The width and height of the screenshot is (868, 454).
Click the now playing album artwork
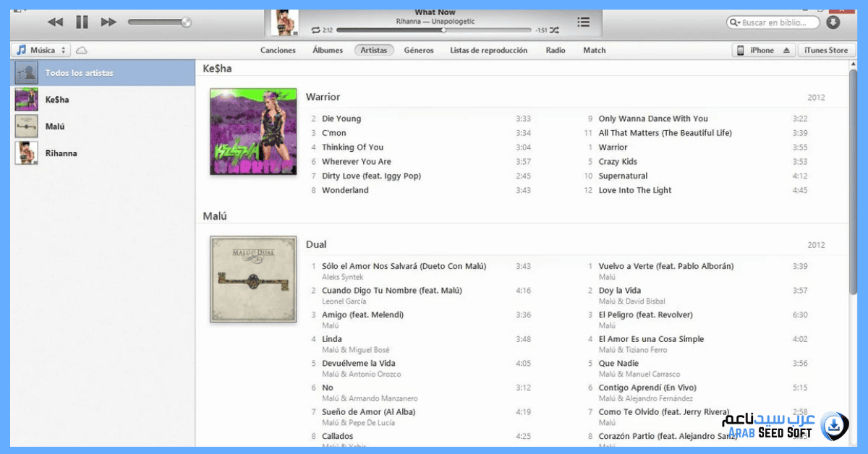pos(284,22)
